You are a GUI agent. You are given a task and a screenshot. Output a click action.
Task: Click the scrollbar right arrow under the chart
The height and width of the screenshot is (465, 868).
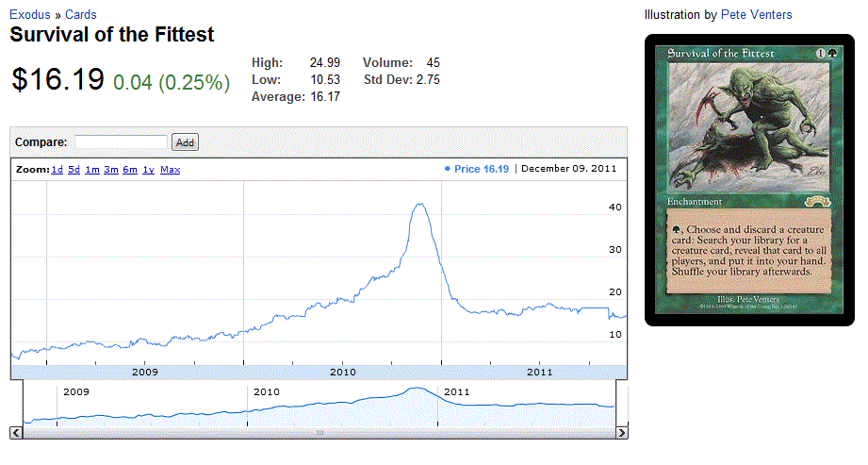621,432
